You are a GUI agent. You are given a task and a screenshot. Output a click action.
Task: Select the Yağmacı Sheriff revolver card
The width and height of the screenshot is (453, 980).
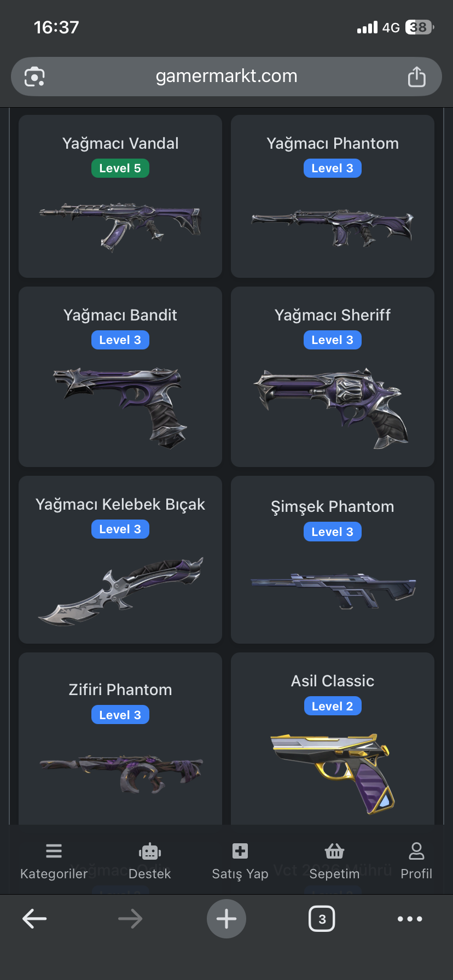point(333,377)
